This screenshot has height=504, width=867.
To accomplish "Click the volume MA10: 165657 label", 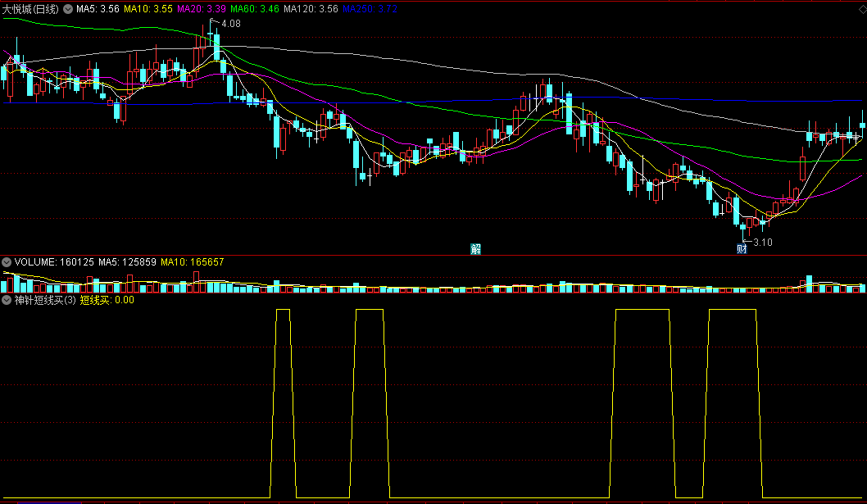I will point(193,262).
